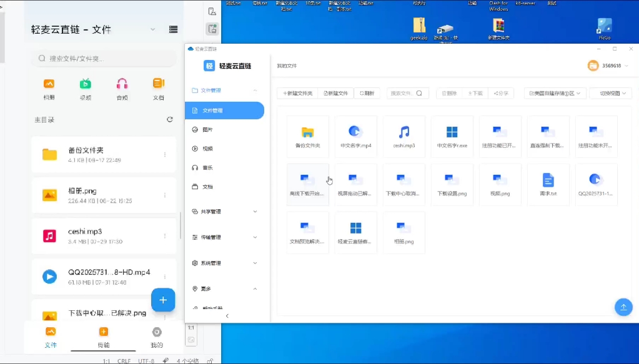Open the 切换视图 dropdown
The image size is (639, 364).
click(610, 93)
